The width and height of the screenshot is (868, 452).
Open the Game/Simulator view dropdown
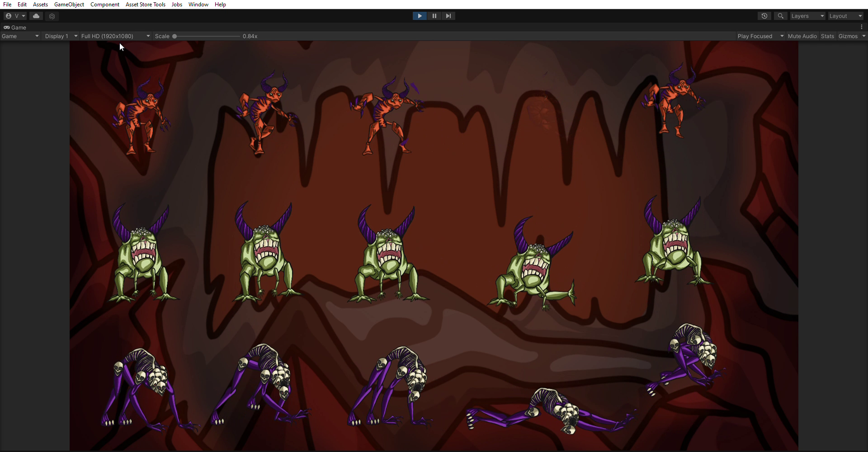(20, 36)
